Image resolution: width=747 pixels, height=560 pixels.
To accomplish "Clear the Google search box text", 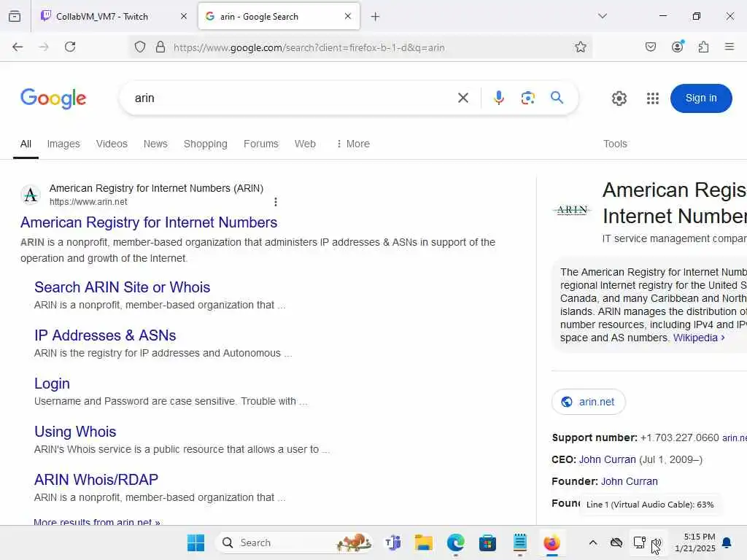I will 463,98.
